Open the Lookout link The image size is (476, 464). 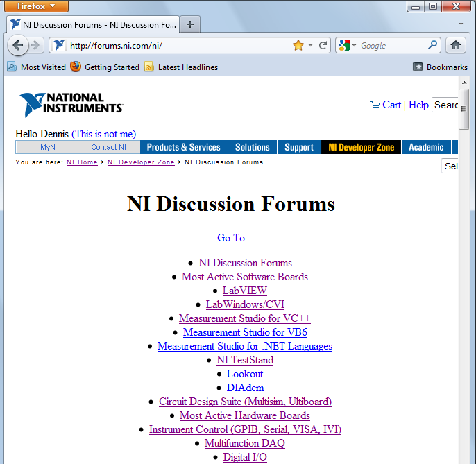click(245, 374)
